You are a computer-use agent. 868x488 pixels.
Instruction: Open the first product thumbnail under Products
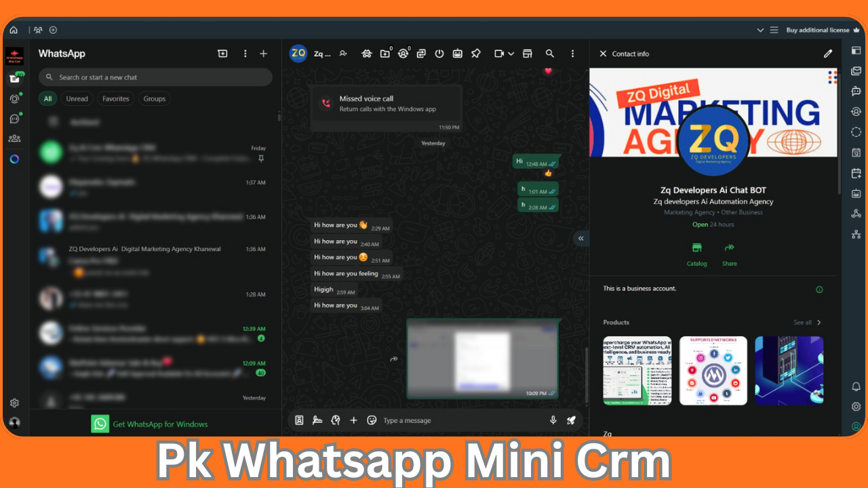click(x=637, y=371)
